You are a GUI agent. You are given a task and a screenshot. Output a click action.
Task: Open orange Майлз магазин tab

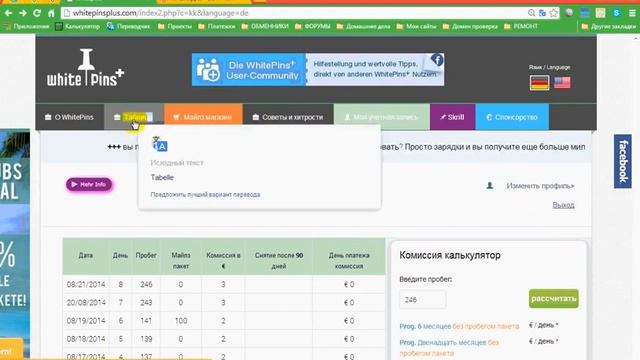coord(203,117)
